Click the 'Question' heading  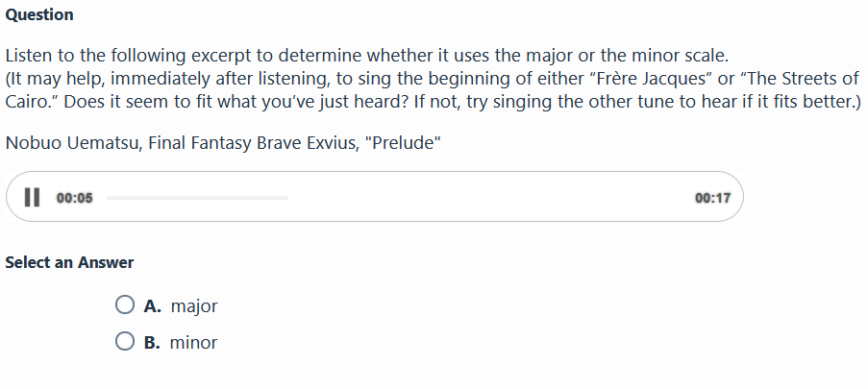click(39, 15)
